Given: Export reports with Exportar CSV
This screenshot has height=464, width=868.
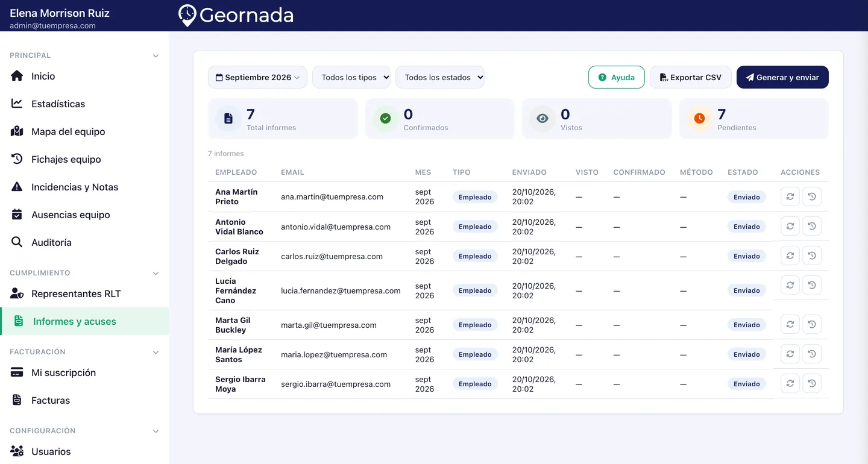Looking at the screenshot, I should pyautogui.click(x=691, y=77).
